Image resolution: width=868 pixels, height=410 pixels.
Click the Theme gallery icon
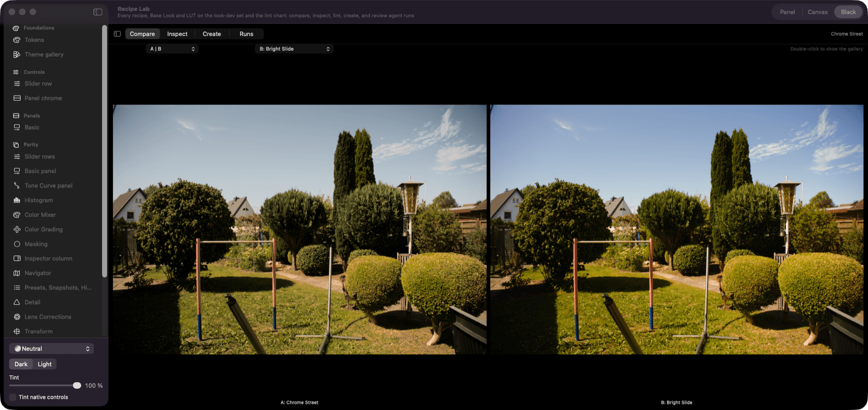(17, 55)
